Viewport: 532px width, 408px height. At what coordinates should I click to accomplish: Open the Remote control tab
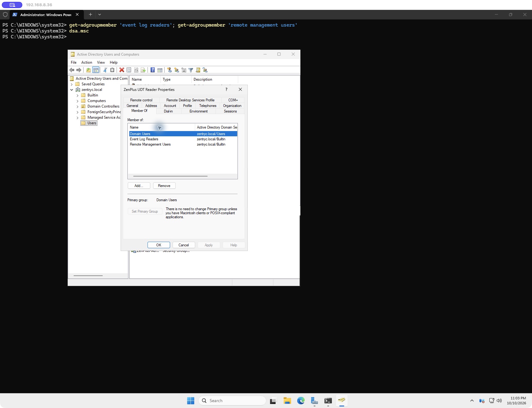[x=141, y=100]
